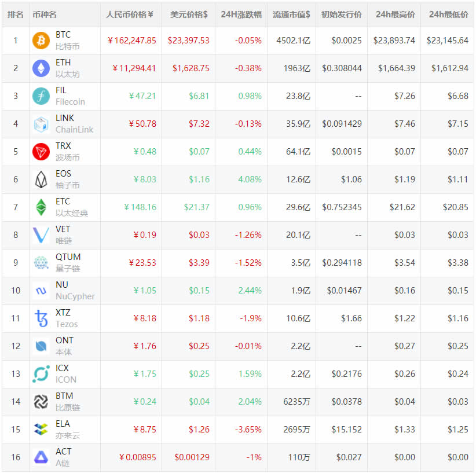Click the 美元价格$ column header
Viewport: 476px width, 473px height.
[x=189, y=14]
